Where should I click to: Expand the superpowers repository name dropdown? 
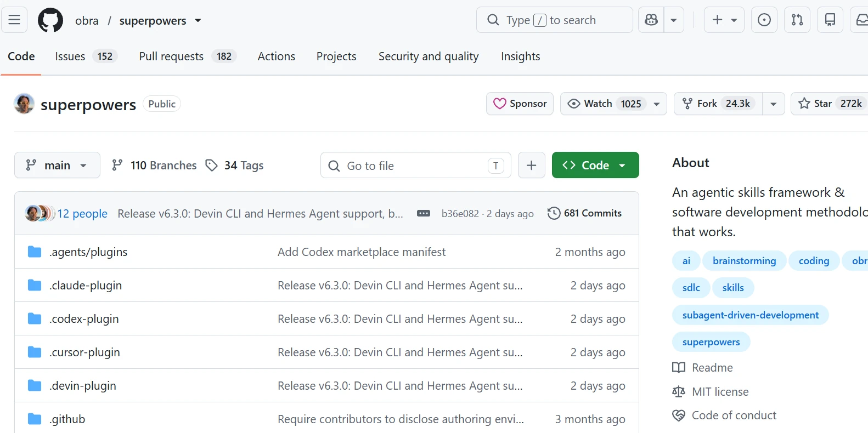click(198, 21)
